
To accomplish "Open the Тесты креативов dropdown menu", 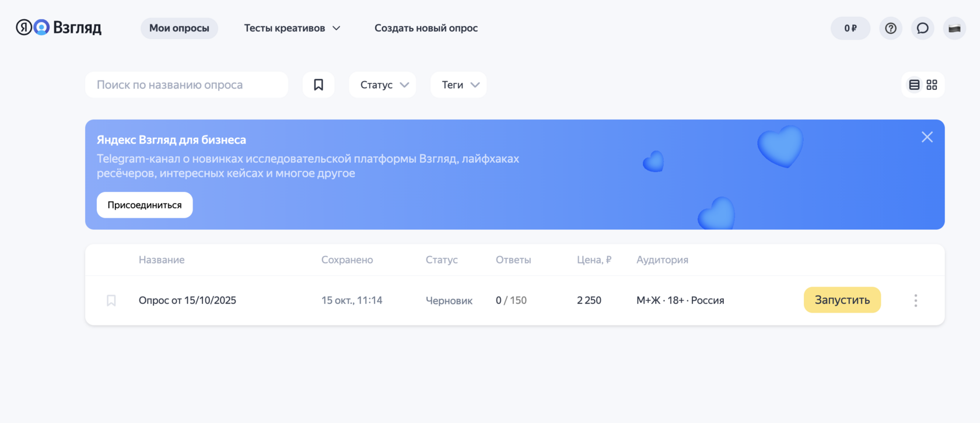I will [292, 28].
